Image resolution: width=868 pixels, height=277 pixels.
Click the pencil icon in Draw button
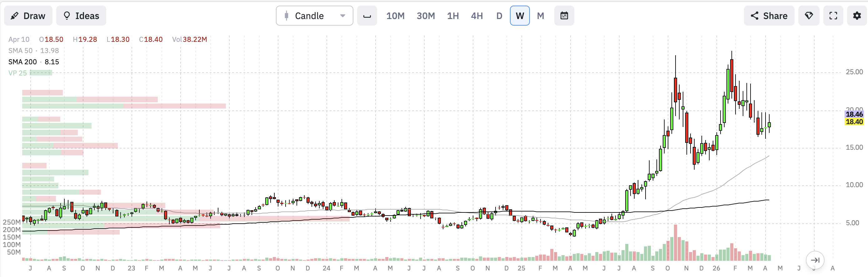point(14,16)
